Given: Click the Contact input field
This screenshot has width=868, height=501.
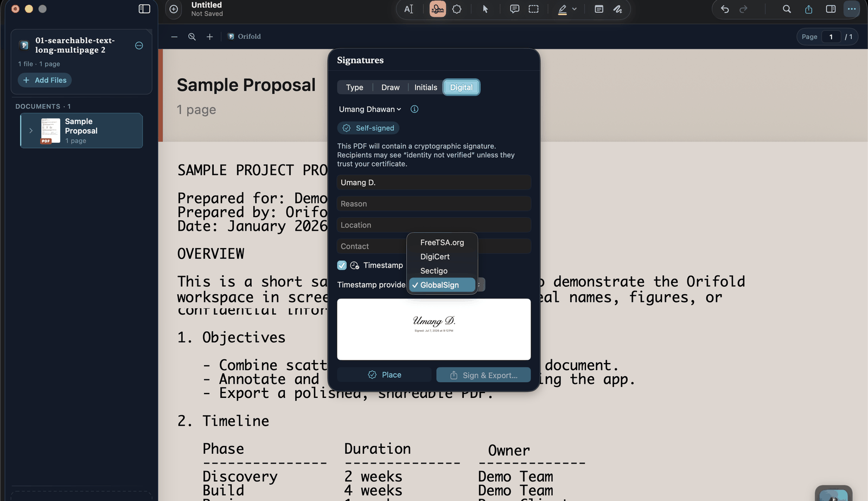Looking at the screenshot, I should [x=434, y=246].
